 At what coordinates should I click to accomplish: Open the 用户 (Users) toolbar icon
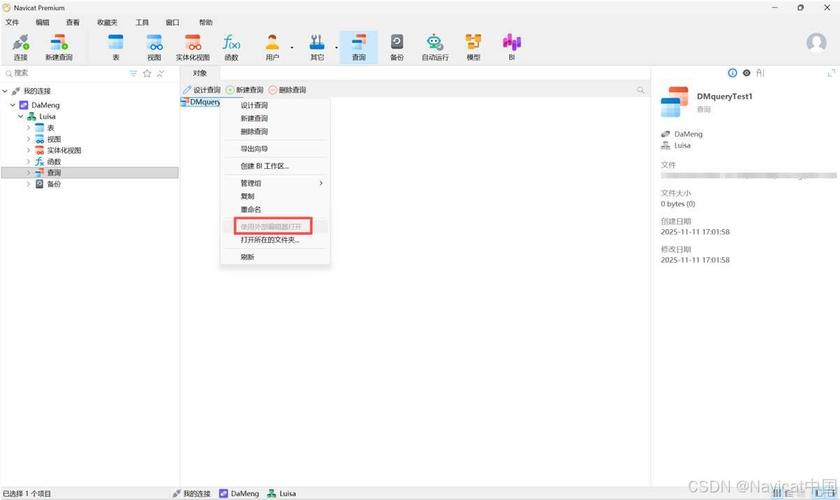pyautogui.click(x=272, y=47)
